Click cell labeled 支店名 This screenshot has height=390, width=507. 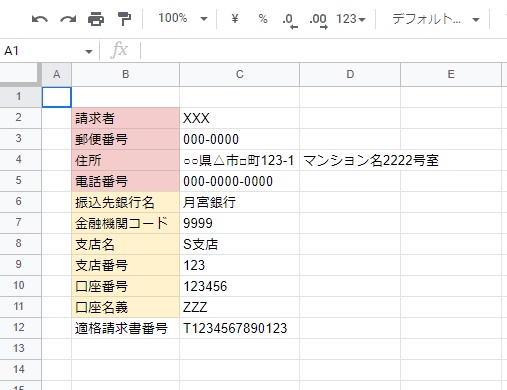coord(125,244)
